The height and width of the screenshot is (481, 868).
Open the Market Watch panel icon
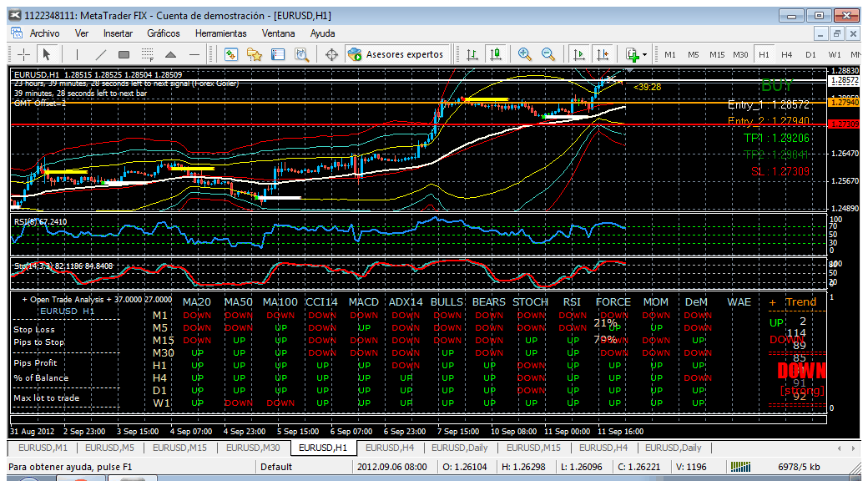point(231,54)
